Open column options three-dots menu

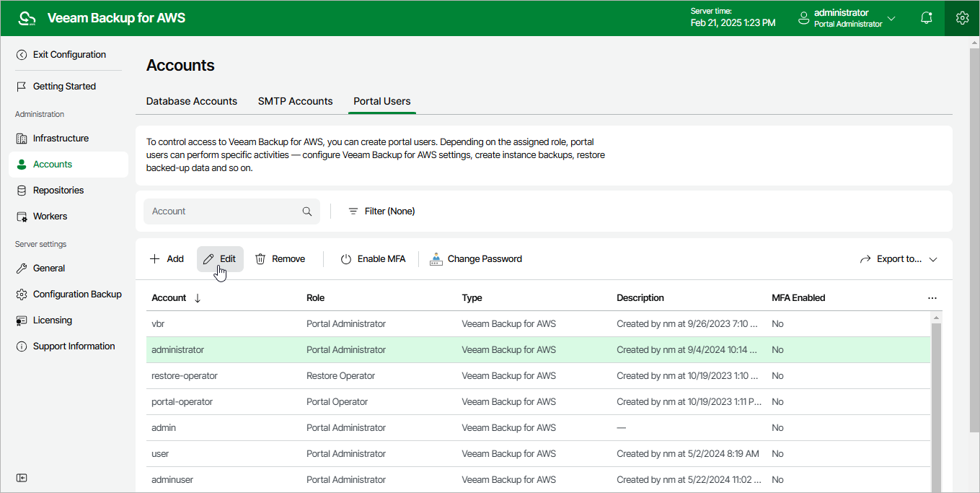932,298
